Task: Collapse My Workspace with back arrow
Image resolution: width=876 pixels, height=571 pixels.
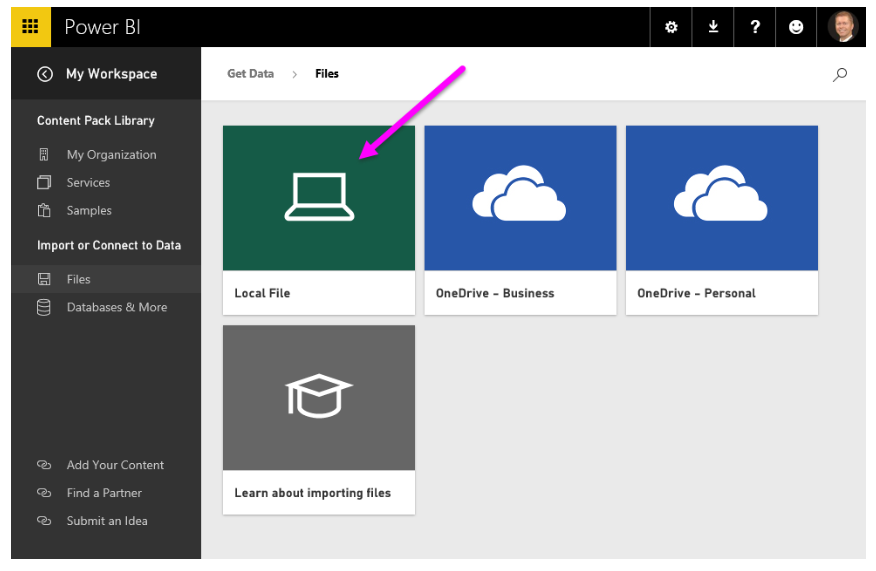Action: (x=44, y=74)
